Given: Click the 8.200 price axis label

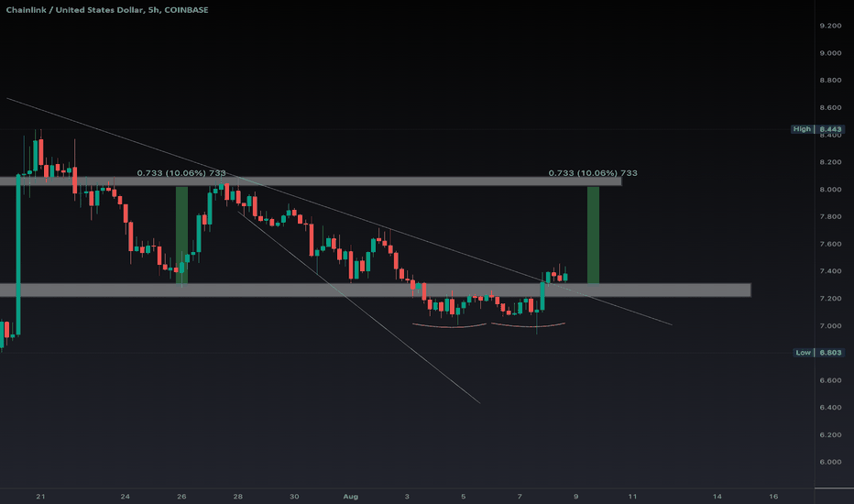Looking at the screenshot, I should pyautogui.click(x=830, y=162).
